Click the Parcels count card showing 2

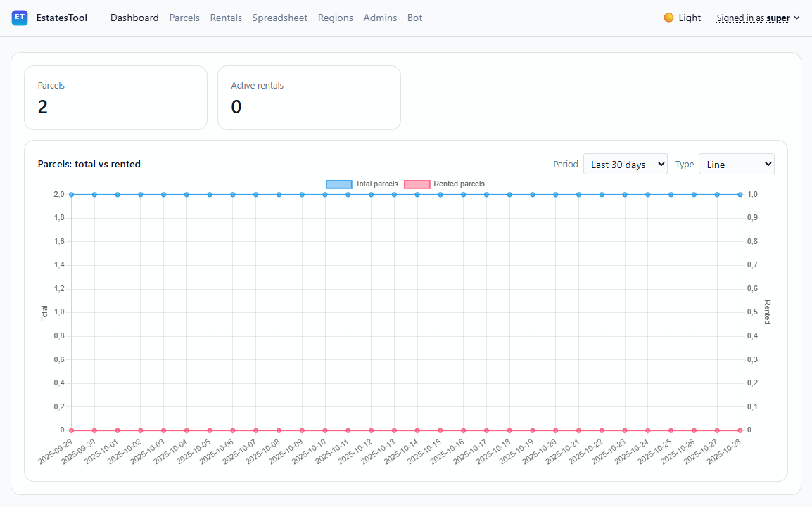point(115,97)
